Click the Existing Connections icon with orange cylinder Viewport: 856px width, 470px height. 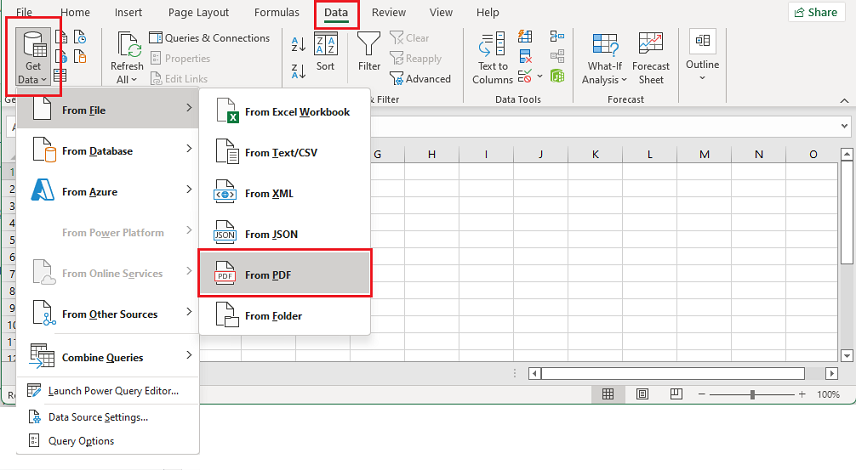tap(80, 57)
